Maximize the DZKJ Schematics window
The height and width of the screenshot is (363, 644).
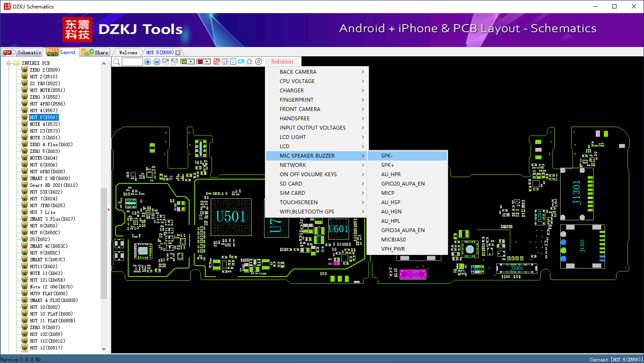click(x=614, y=6)
